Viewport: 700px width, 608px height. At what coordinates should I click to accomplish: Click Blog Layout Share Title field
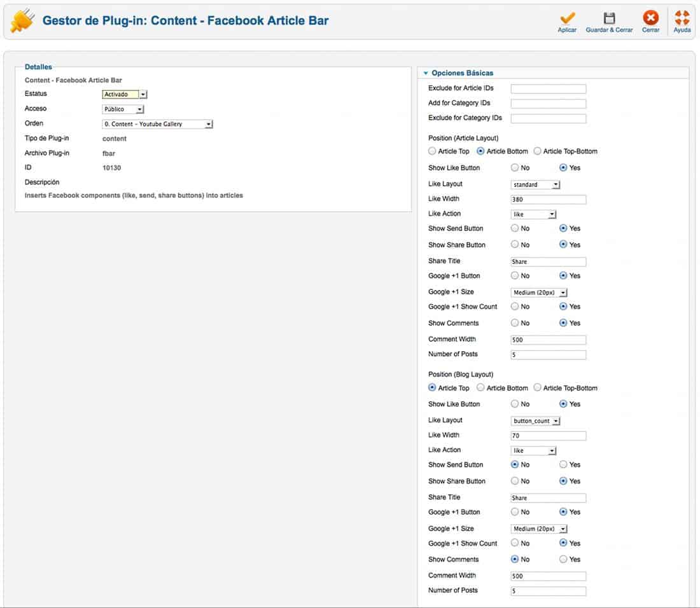[x=548, y=498]
